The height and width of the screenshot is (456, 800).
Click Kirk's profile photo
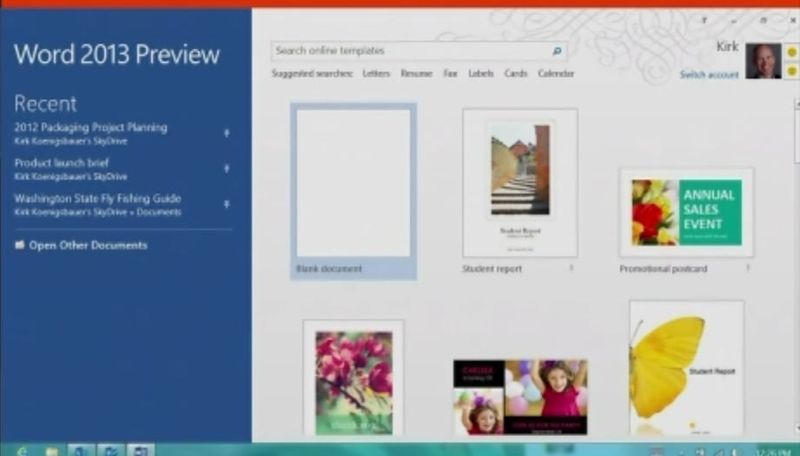point(763,61)
